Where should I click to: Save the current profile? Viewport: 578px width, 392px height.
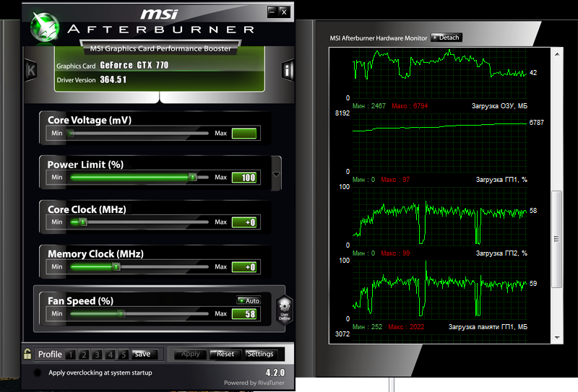click(x=144, y=354)
